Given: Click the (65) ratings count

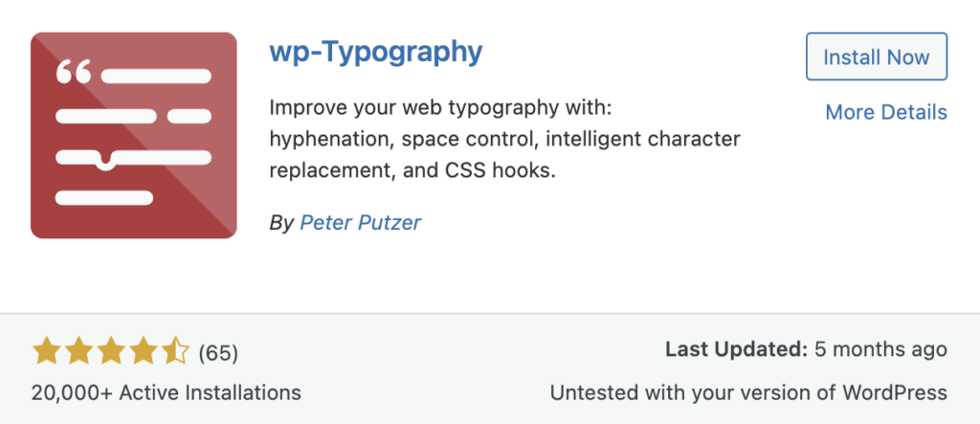Looking at the screenshot, I should (217, 353).
